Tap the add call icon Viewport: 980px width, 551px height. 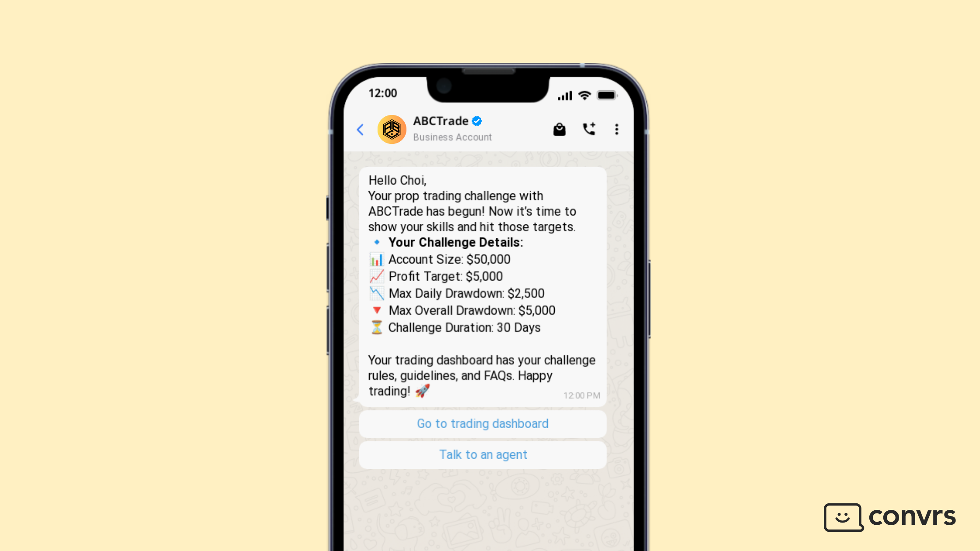[x=588, y=128]
